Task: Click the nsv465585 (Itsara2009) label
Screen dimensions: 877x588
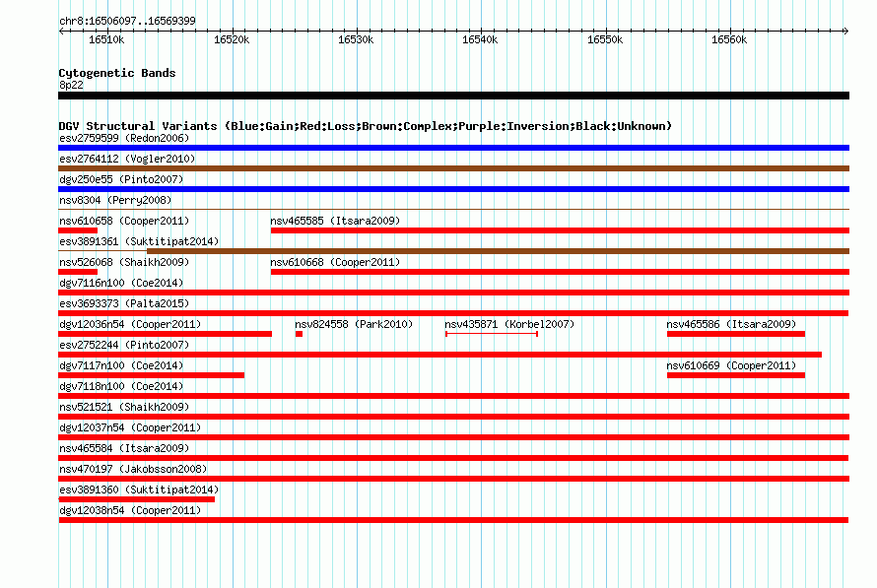Action: pyautogui.click(x=335, y=221)
